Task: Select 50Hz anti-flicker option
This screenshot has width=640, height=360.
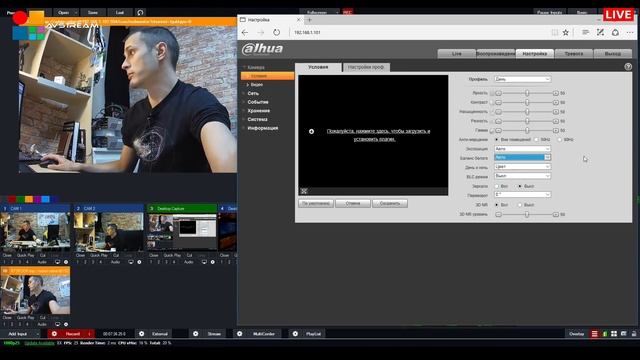Action: click(x=536, y=140)
